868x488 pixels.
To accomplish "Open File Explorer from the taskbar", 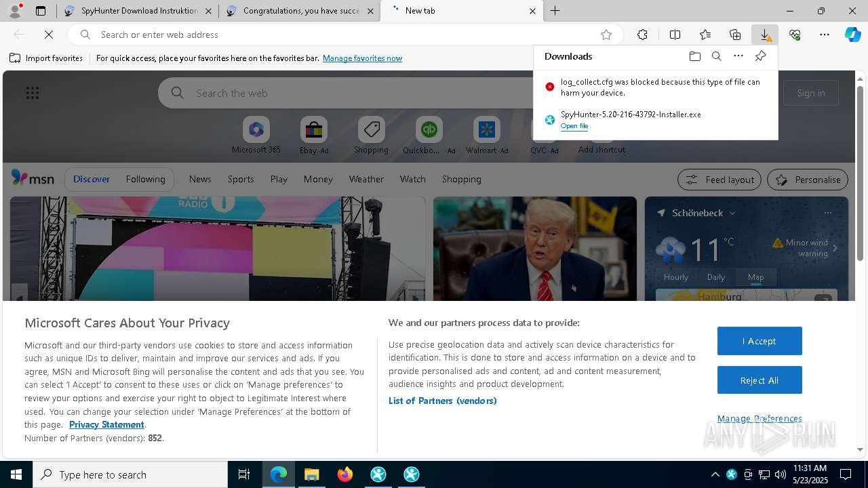I will [311, 474].
